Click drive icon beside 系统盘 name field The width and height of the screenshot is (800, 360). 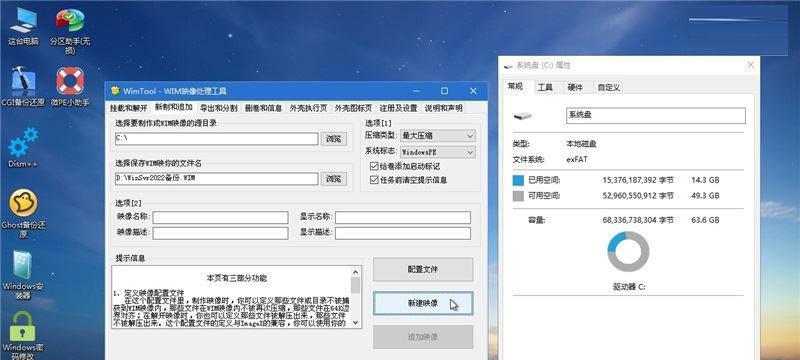522,116
